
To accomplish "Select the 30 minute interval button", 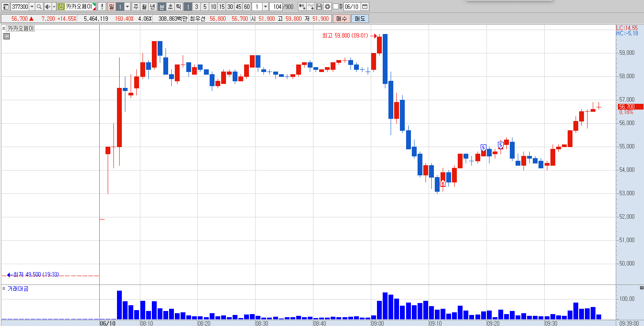I will pos(230,7).
